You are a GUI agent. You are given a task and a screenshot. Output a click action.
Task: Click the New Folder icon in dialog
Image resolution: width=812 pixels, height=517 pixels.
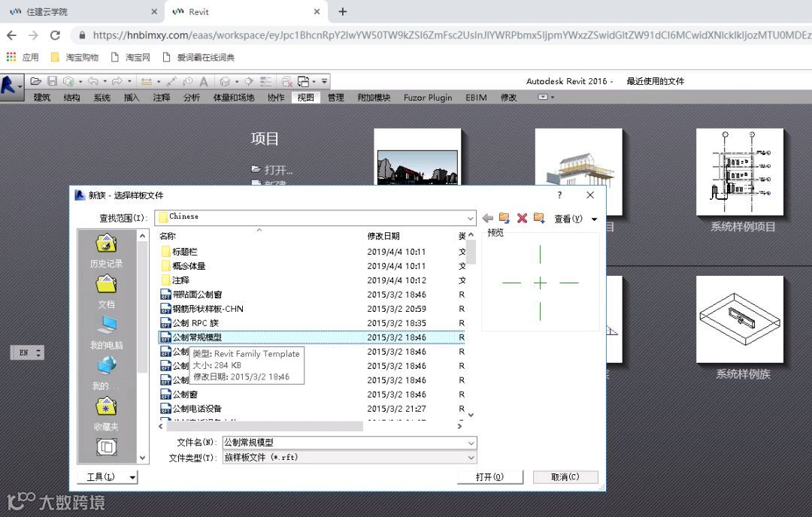[x=539, y=219]
